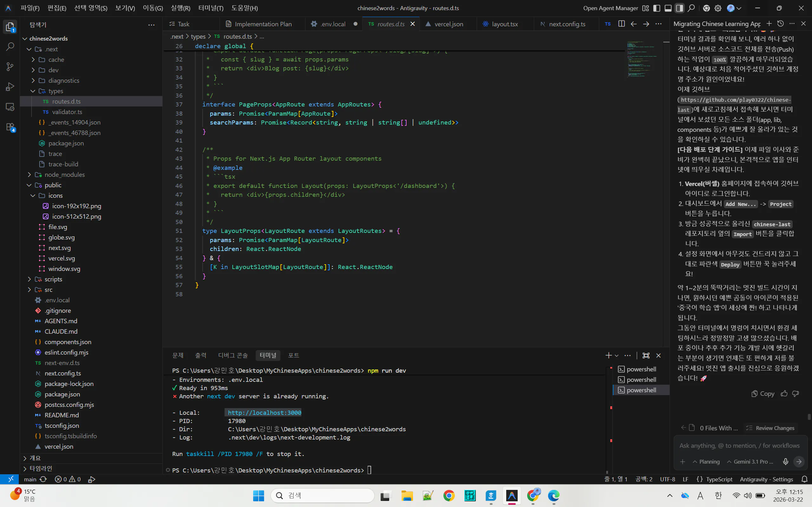Open the 터미널(T) menu
812x507 pixels.
(x=211, y=8)
